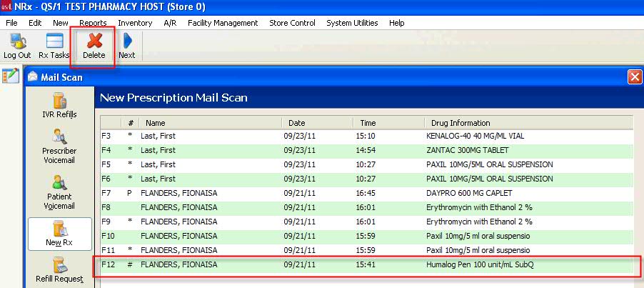Image resolution: width=644 pixels, height=288 pixels.
Task: Select the F4 ZANTAC 300MG TABLET row
Action: click(367, 150)
